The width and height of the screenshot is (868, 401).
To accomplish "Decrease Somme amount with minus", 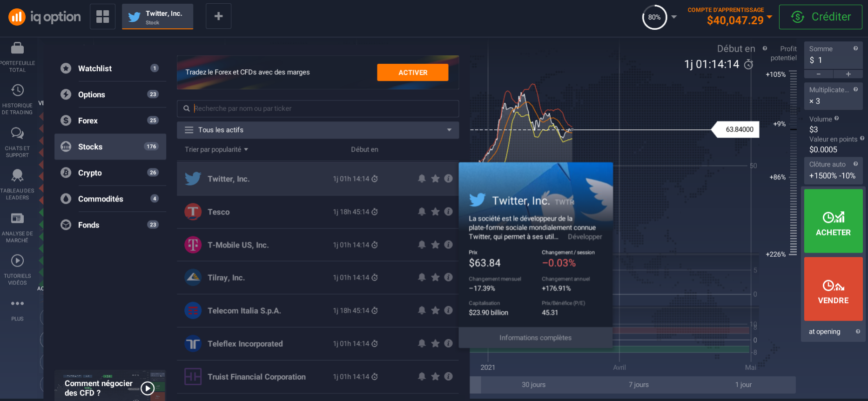I will 818,74.
